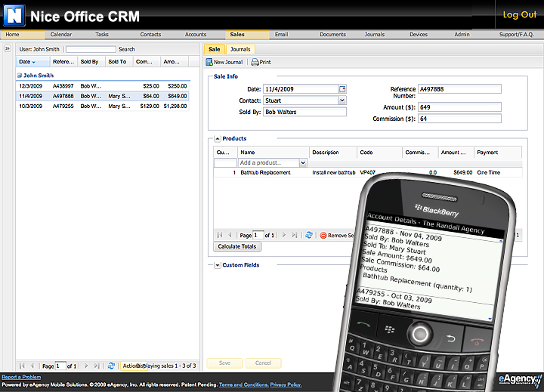Click sales list page number field
Viewport: 544px width, 392px height.
(x=60, y=366)
